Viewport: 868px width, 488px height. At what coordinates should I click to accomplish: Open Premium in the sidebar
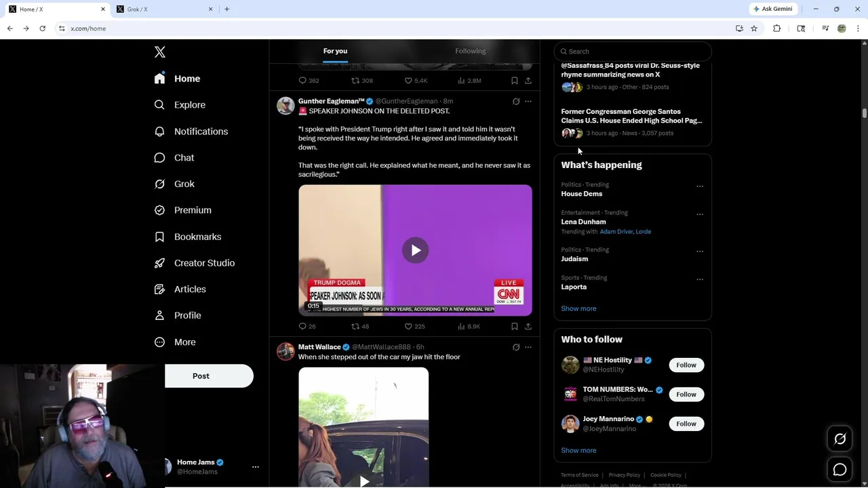(182, 210)
